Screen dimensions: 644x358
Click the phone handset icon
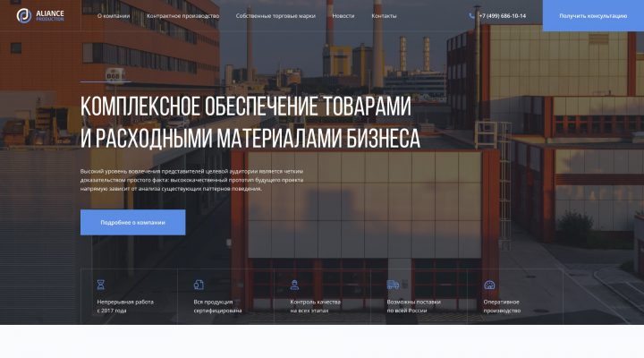(471, 15)
